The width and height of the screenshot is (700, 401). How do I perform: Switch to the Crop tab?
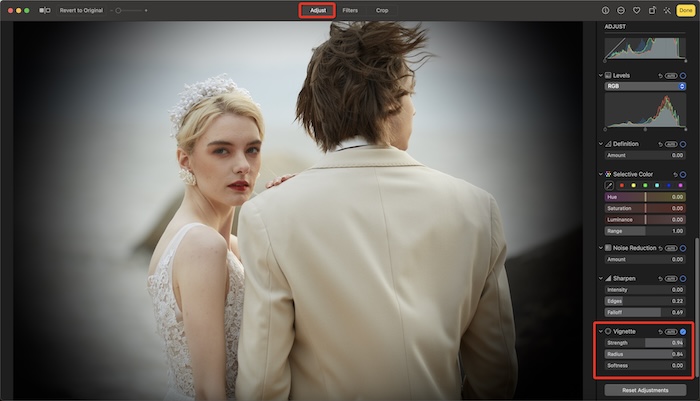[x=382, y=10]
